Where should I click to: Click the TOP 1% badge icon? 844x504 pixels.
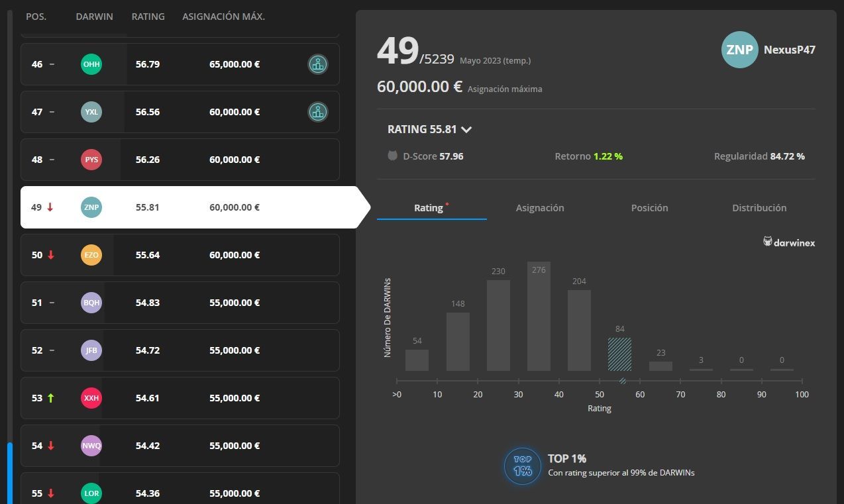[523, 465]
